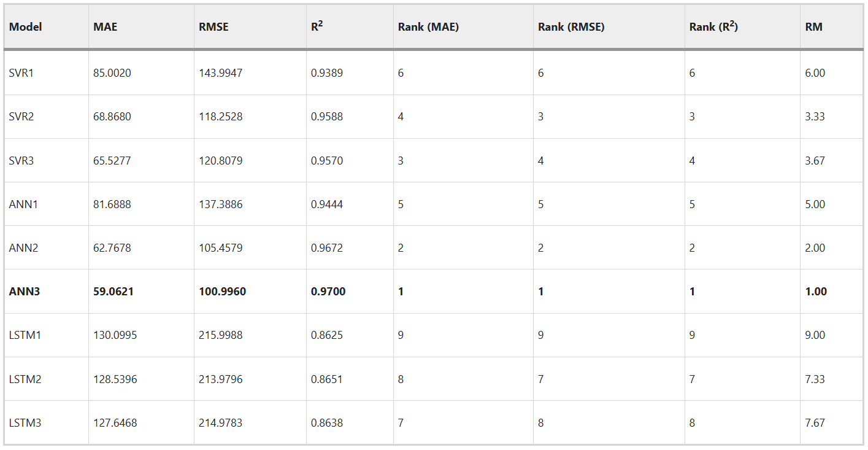Click MAE value 62.7678
This screenshot has height=450, width=868.
point(112,248)
